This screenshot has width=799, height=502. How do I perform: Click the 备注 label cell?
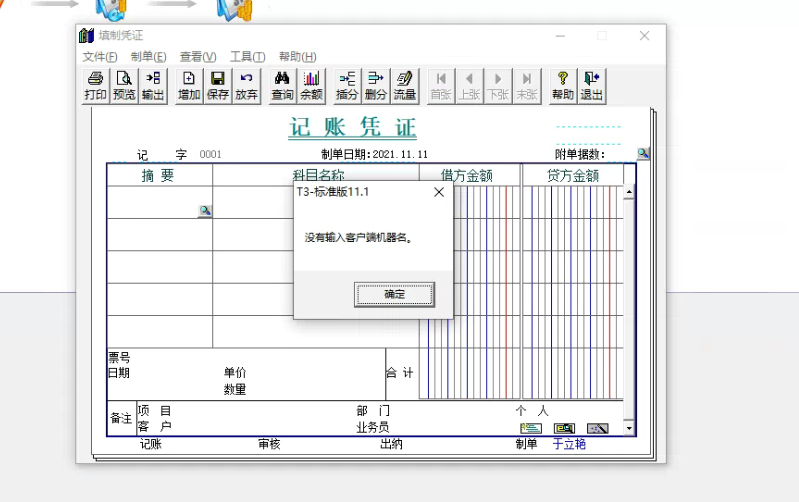click(121, 418)
